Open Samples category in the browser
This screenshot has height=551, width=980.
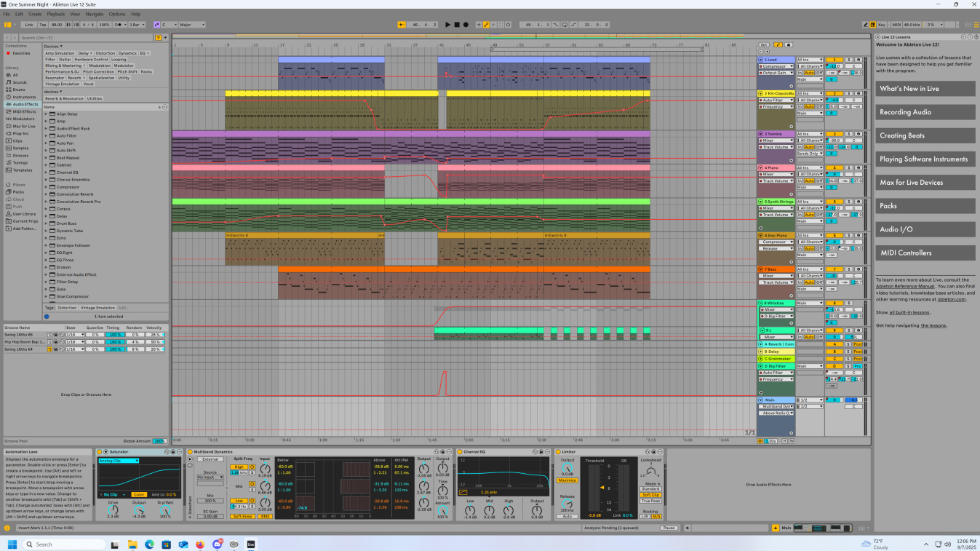click(x=20, y=148)
